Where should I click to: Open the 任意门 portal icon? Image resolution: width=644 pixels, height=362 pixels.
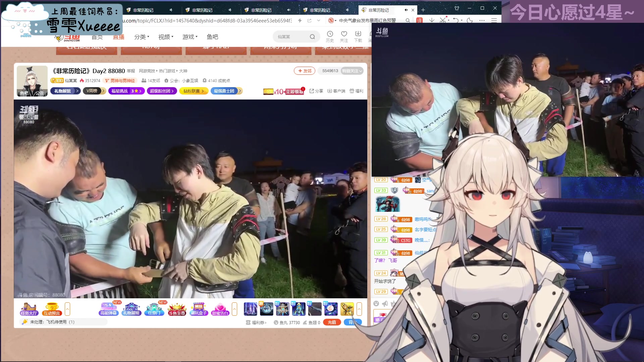(154, 309)
